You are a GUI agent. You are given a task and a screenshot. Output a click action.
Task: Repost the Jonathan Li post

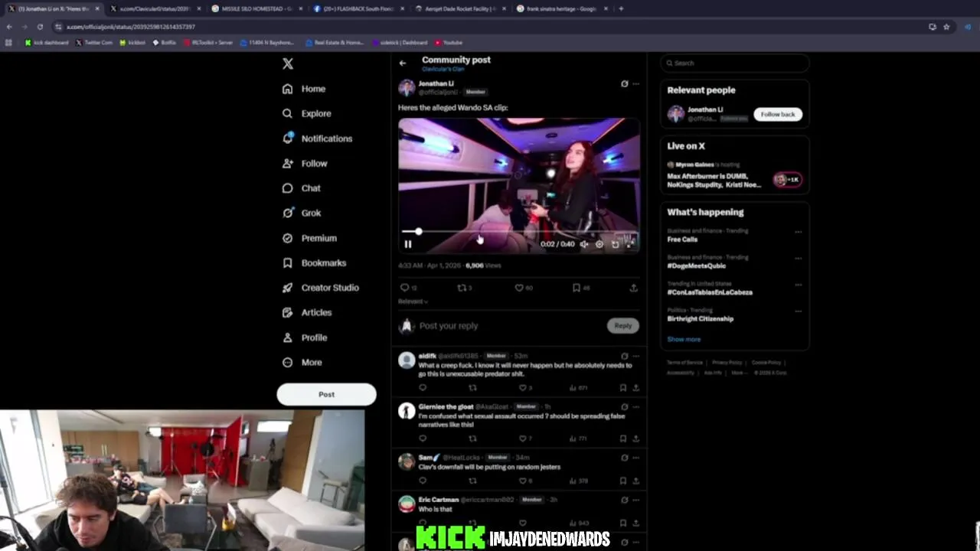[462, 288]
